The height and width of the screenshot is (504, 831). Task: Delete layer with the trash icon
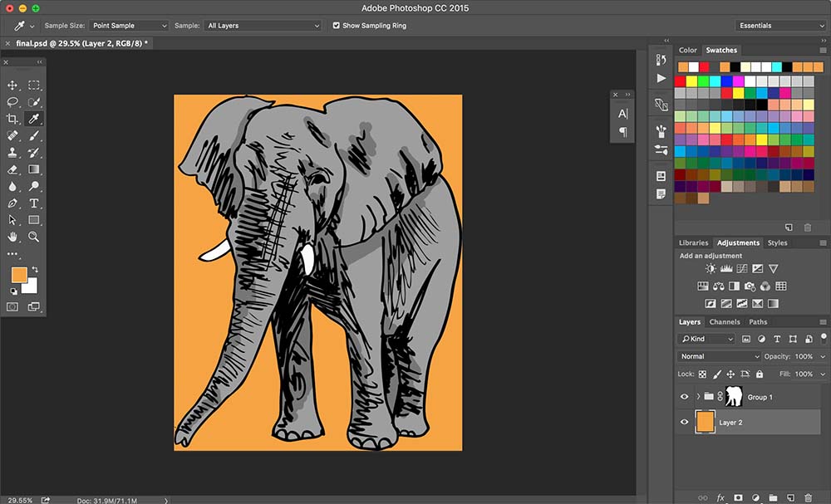tap(808, 497)
